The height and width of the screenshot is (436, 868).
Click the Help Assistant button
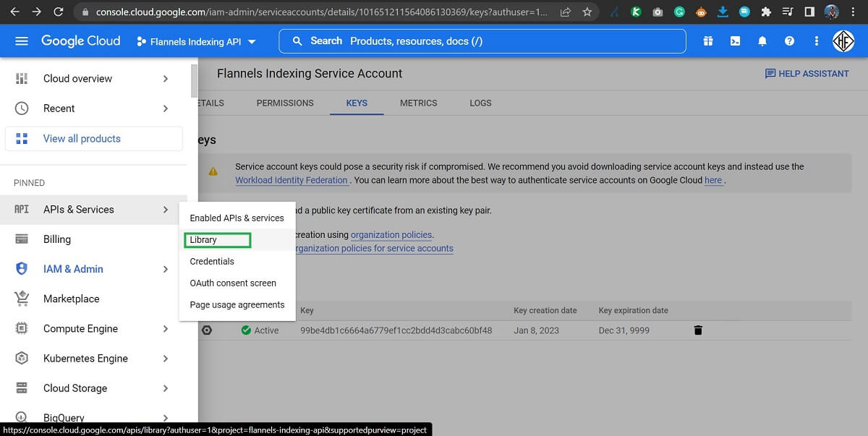(807, 74)
